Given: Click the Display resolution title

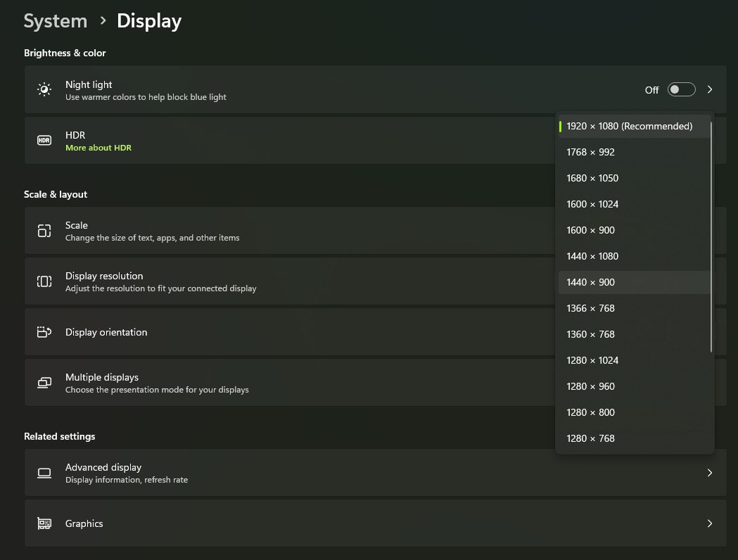Looking at the screenshot, I should point(104,276).
